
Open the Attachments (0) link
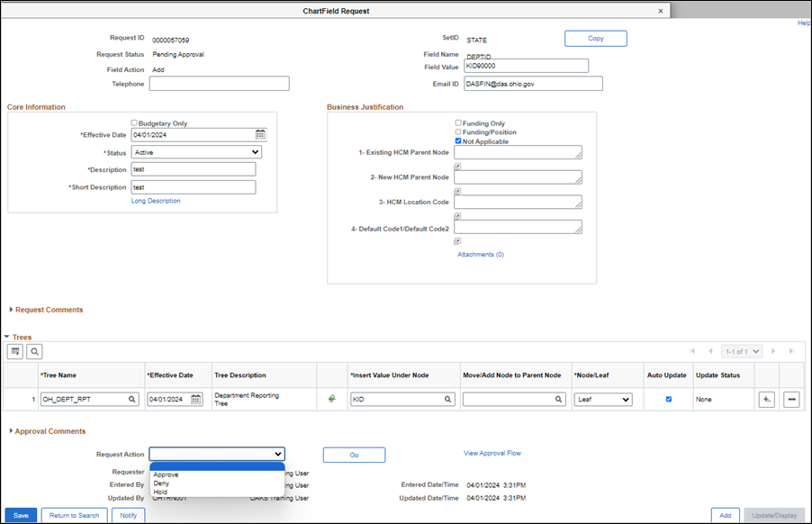(481, 255)
